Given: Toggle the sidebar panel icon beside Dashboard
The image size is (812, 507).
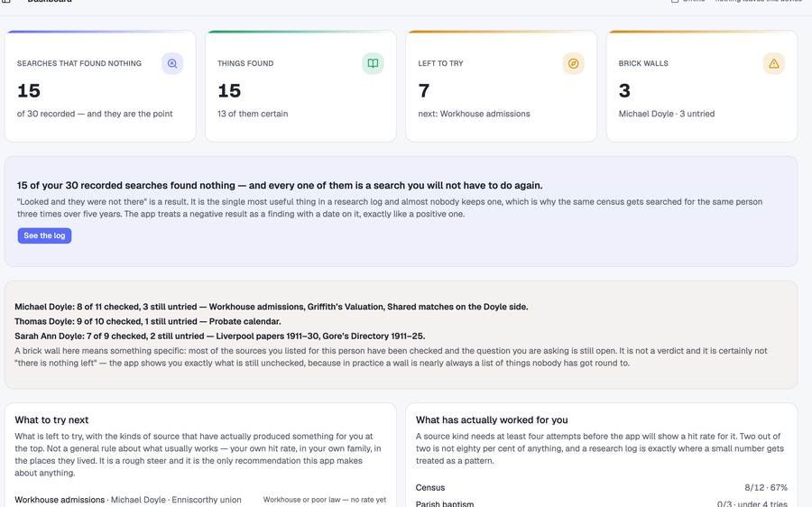Looking at the screenshot, I should point(6,1).
